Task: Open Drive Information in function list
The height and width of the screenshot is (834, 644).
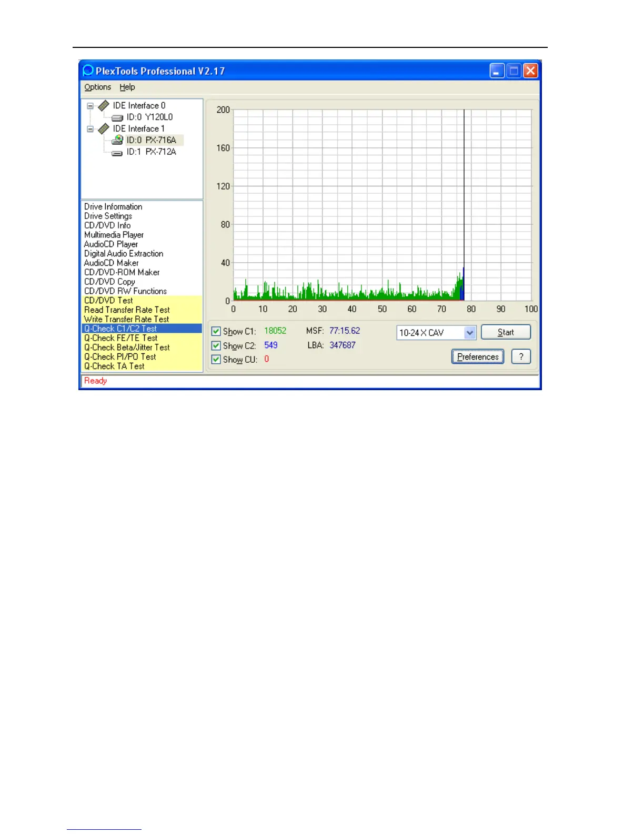Action: point(113,206)
